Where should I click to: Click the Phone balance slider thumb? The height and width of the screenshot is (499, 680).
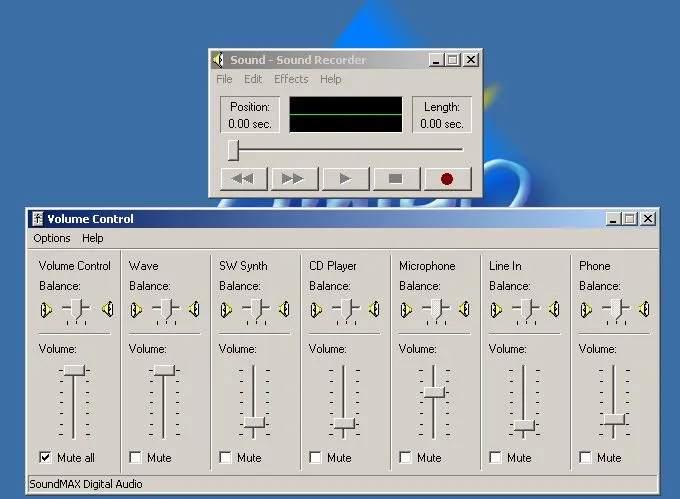coord(616,309)
